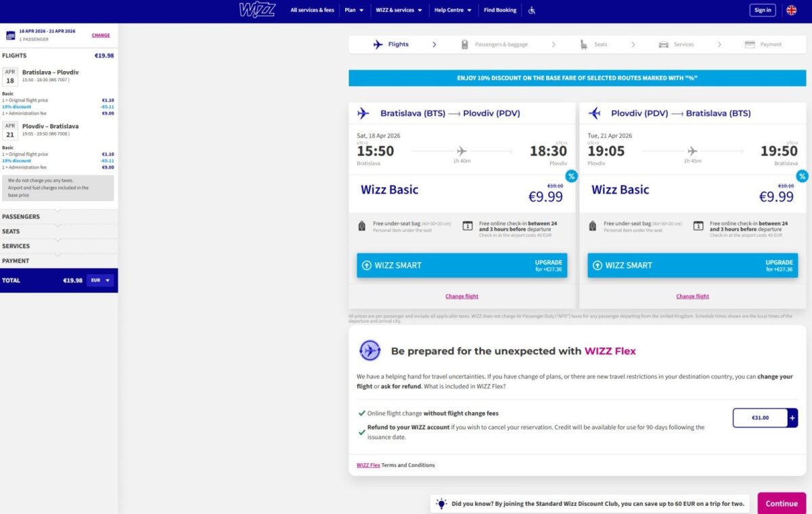Click Change flight link for outbound flight
Viewport: 812px width, 514px height.
[461, 297]
